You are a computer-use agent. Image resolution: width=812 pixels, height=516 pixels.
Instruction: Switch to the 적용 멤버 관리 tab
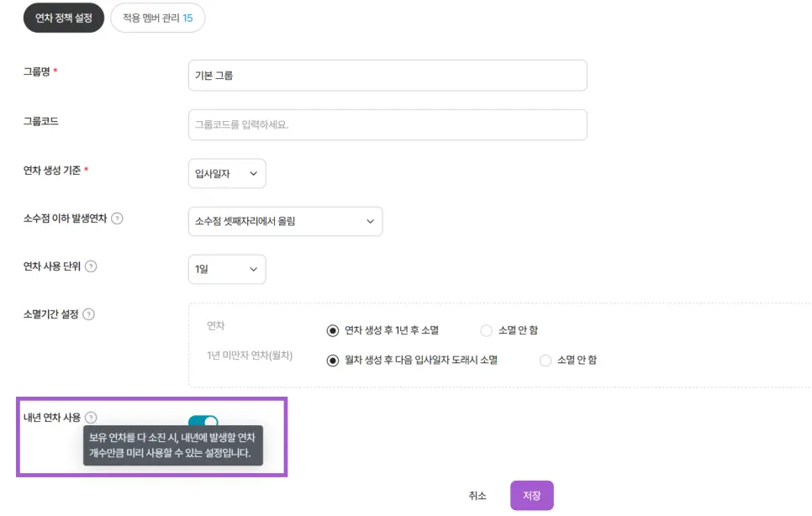coord(156,18)
